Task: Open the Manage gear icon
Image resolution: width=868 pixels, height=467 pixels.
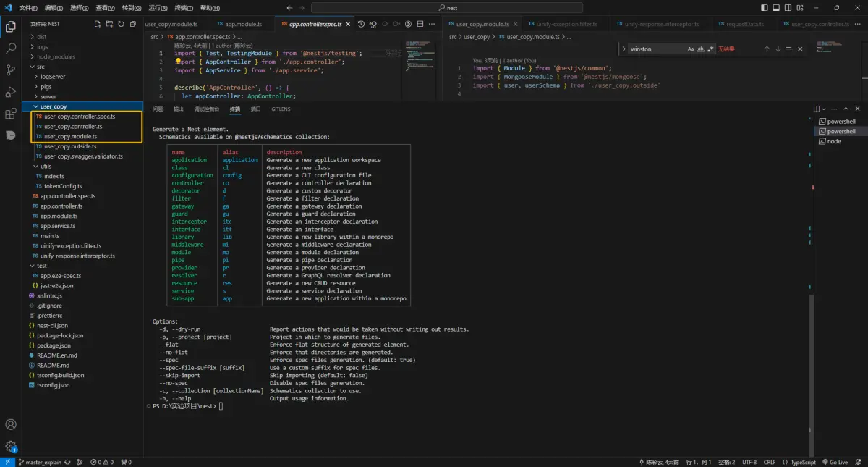Action: (x=11, y=447)
